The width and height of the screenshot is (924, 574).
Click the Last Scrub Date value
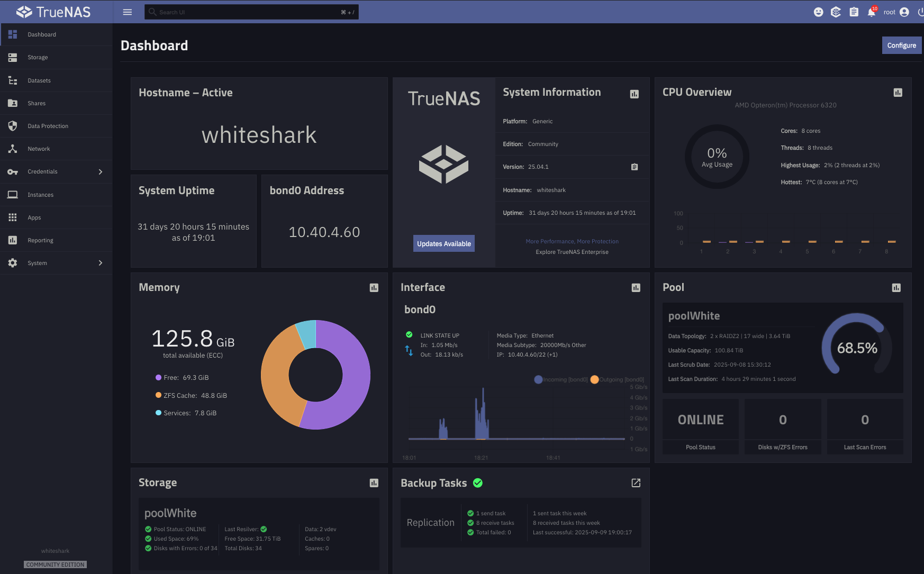click(742, 365)
